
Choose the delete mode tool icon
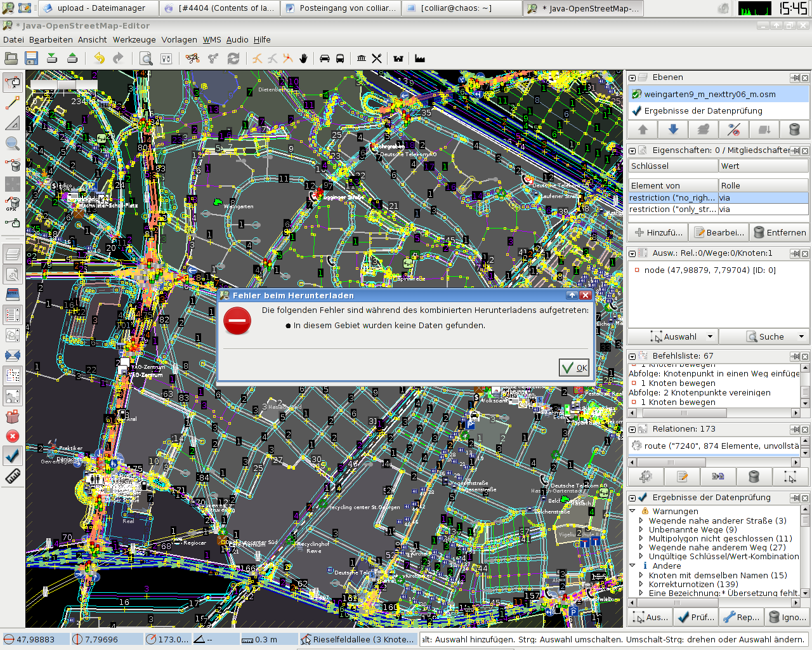click(13, 164)
